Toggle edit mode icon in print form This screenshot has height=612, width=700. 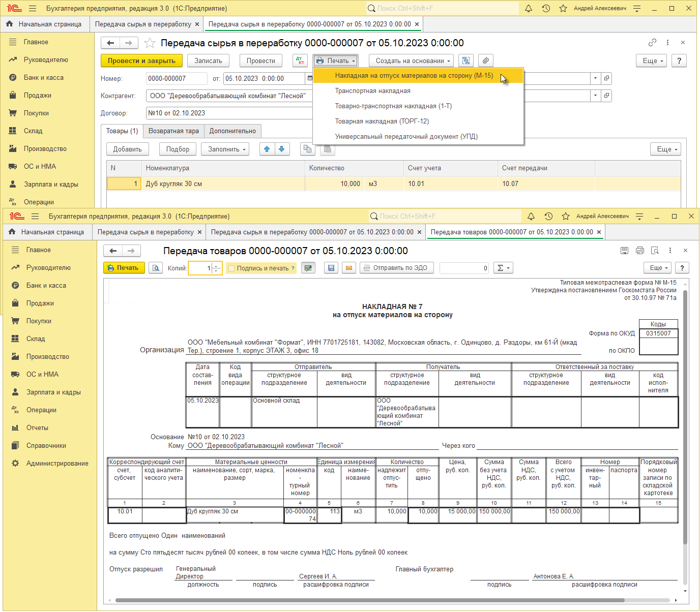tap(308, 268)
